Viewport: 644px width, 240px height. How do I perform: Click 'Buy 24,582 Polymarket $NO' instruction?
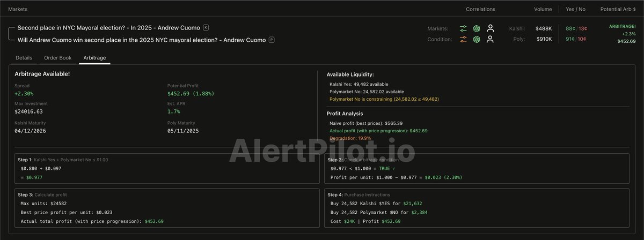click(380, 212)
